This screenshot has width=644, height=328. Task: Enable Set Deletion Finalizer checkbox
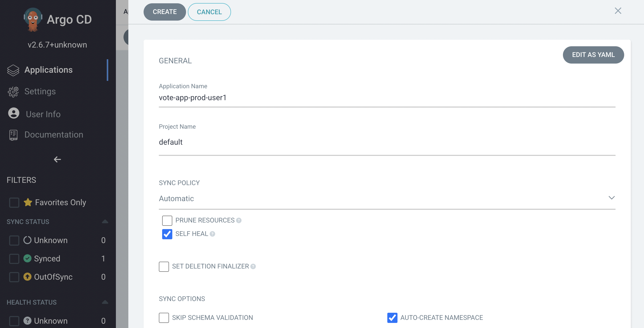(164, 266)
